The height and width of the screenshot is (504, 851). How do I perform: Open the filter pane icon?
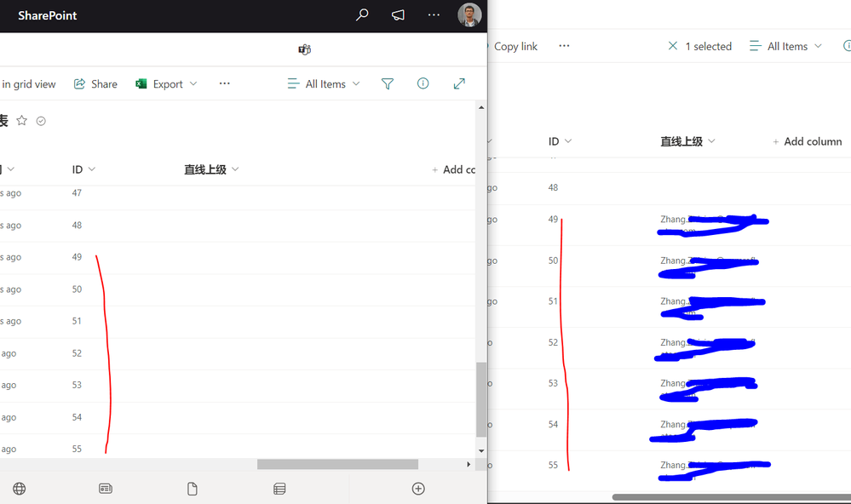(x=388, y=83)
